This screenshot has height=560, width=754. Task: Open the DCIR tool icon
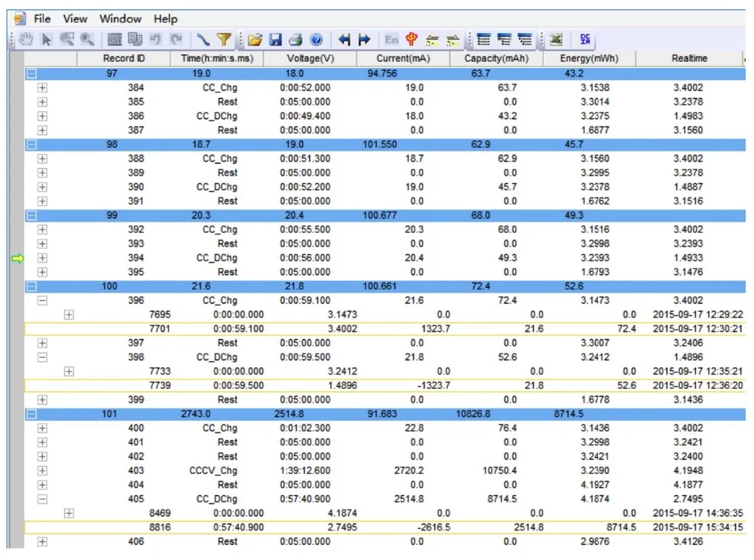point(585,39)
